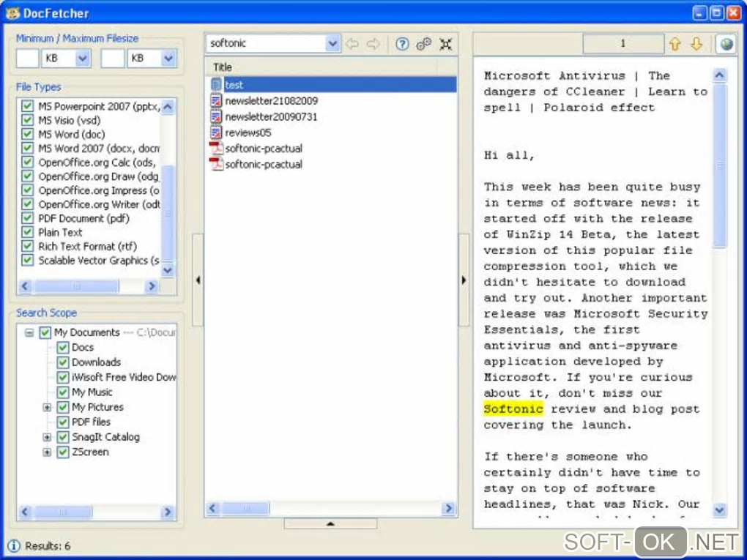This screenshot has width=747, height=560.
Task: Select the iWisoft Free Video folder label
Action: click(x=123, y=377)
